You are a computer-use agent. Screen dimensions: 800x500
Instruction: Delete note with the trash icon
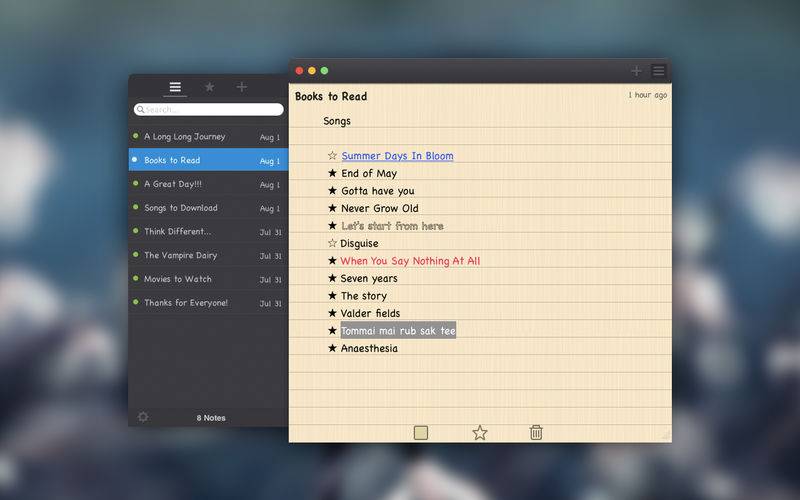(x=536, y=433)
